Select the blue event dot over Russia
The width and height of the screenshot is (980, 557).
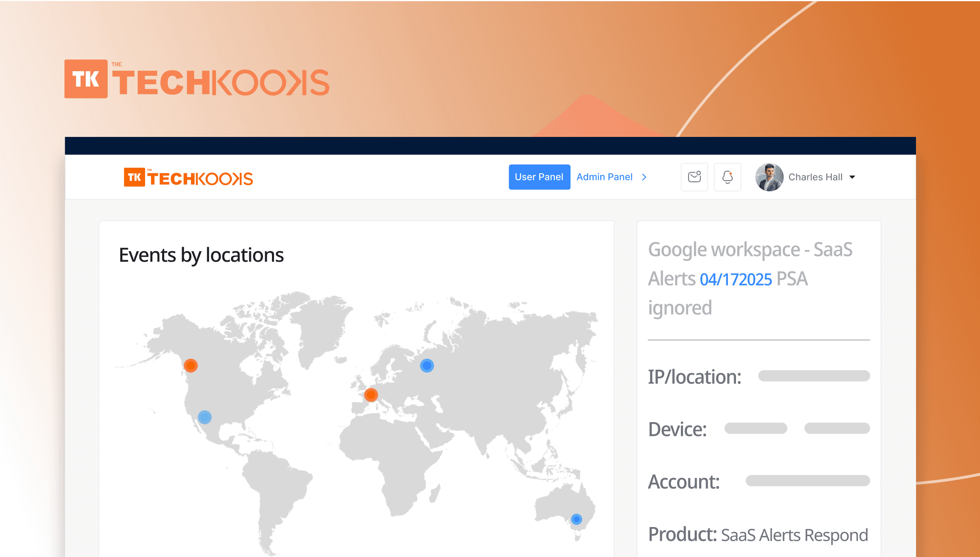pyautogui.click(x=427, y=365)
